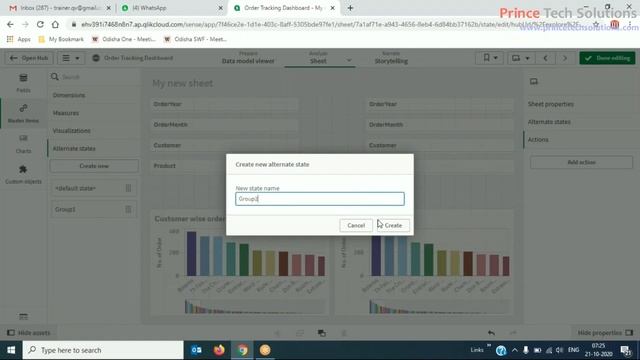Open Apps shortcut in bookmarks bar
640x360 pixels.
tap(19, 39)
